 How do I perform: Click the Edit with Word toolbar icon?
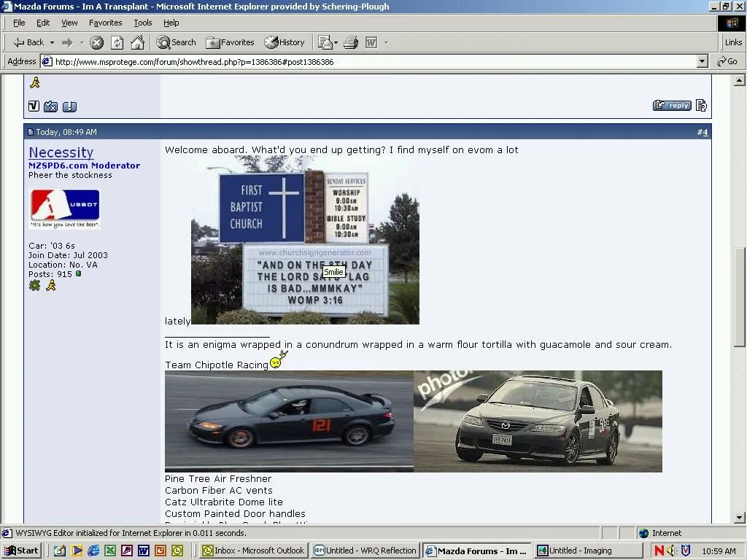click(x=371, y=42)
